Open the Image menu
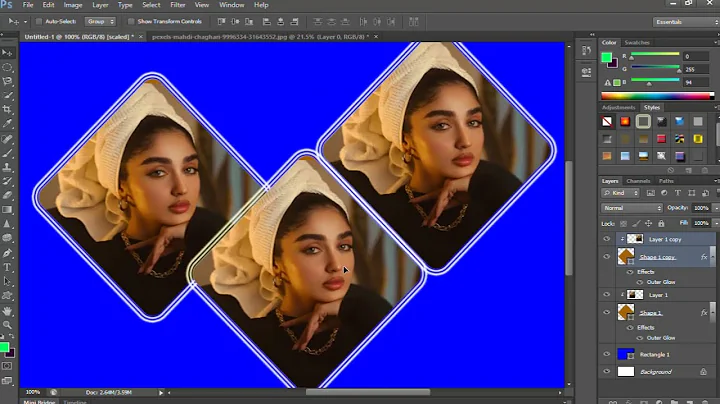The image size is (720, 404). click(x=73, y=5)
